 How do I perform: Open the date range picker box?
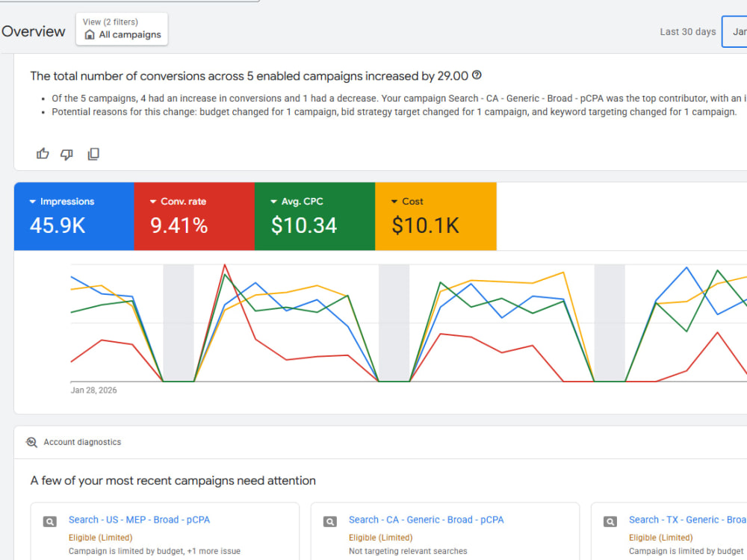pyautogui.click(x=734, y=32)
